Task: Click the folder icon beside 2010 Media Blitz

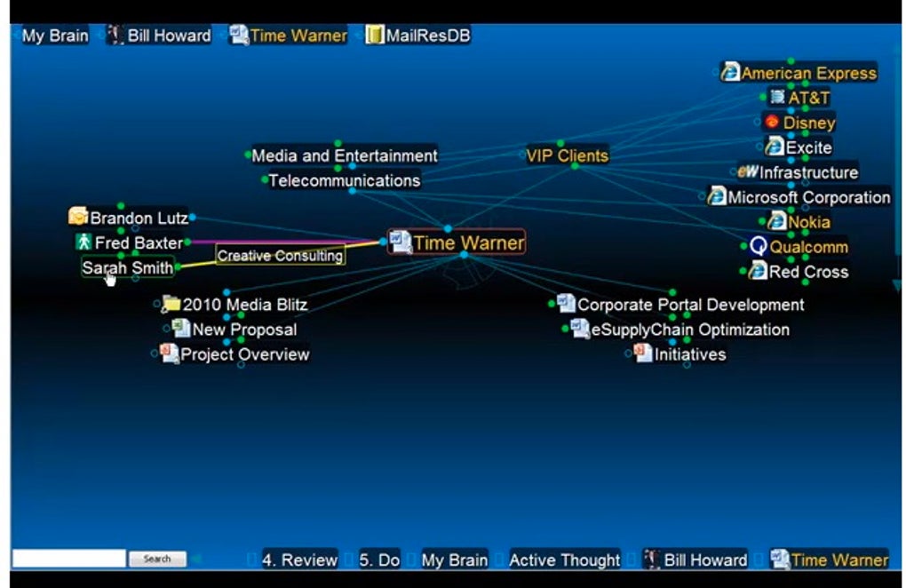Action: tap(171, 303)
